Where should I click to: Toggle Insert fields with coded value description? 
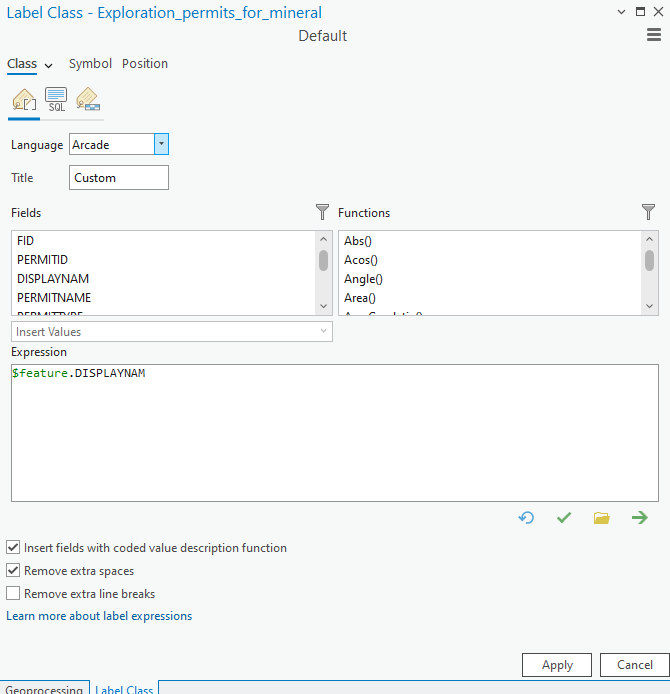(13, 547)
